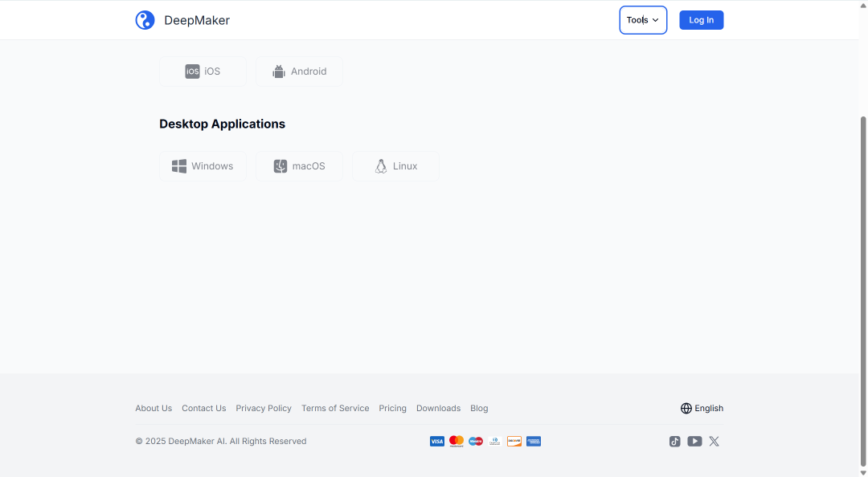The width and height of the screenshot is (868, 477).
Task: Click the copyright DeepMaker AI text
Action: coord(221,441)
